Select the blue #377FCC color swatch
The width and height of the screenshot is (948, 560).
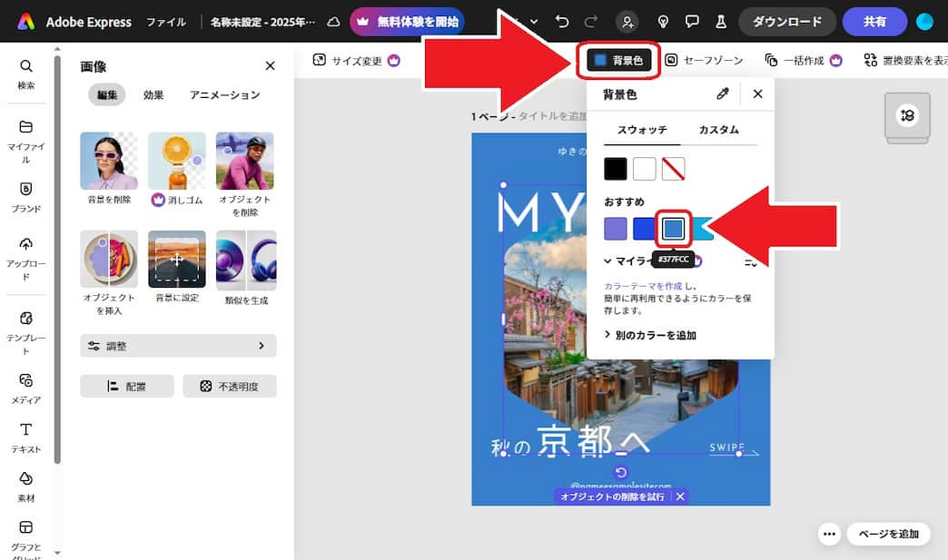673,228
